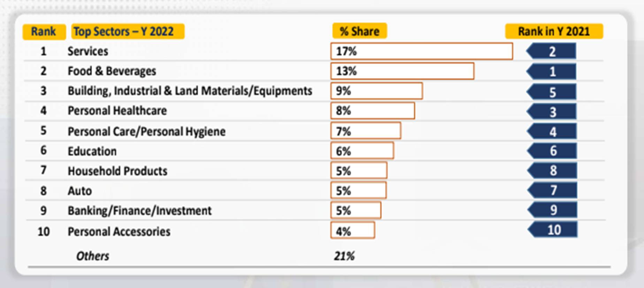
Task: Click the "Building, Industrial & Land Materials/Equipments" label
Action: [x=190, y=91]
